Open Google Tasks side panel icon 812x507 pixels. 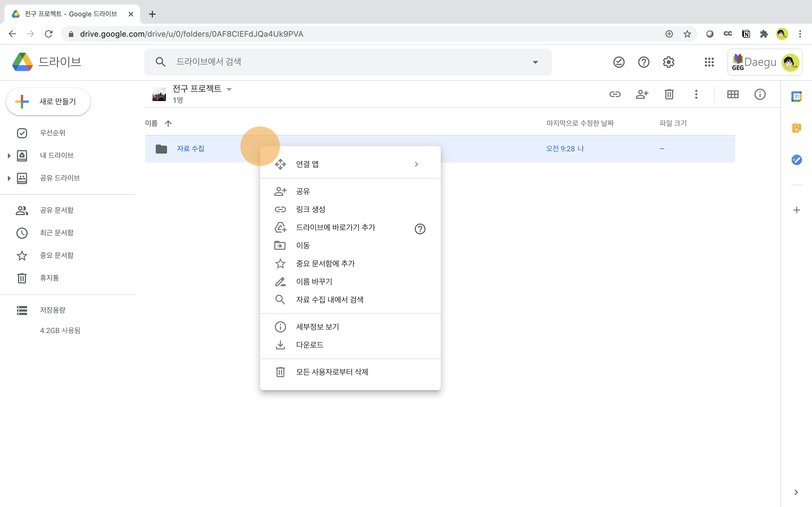(x=796, y=160)
